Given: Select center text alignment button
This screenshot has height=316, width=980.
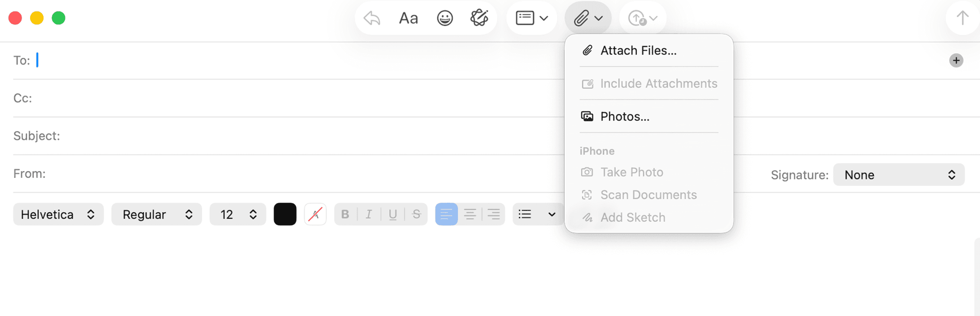Looking at the screenshot, I should click(470, 214).
